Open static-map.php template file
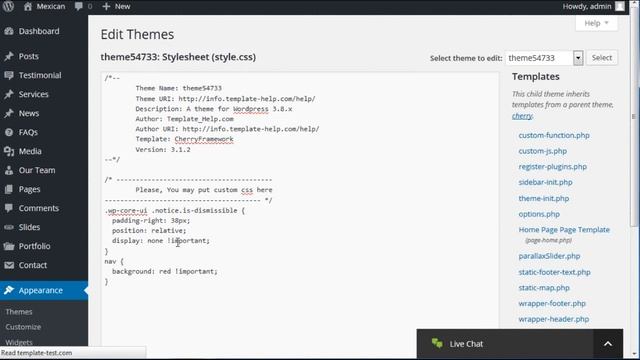 544,288
